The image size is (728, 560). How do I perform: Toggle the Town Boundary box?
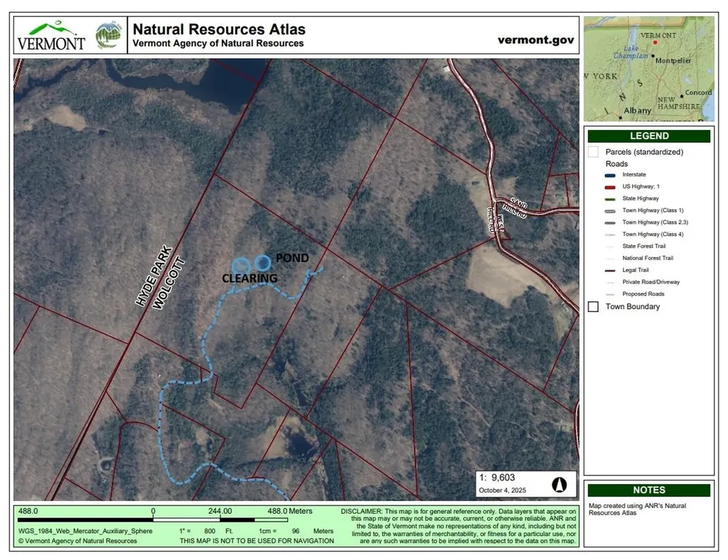593,306
